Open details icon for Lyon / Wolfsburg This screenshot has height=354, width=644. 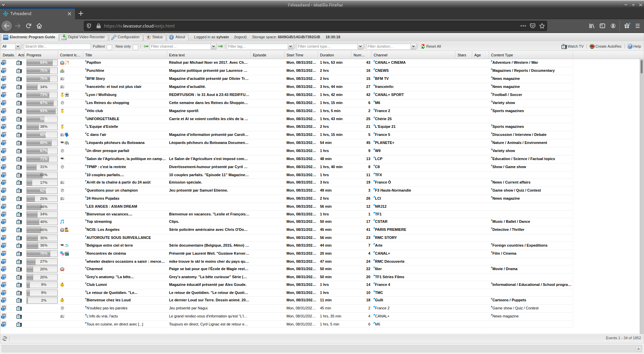(4, 95)
